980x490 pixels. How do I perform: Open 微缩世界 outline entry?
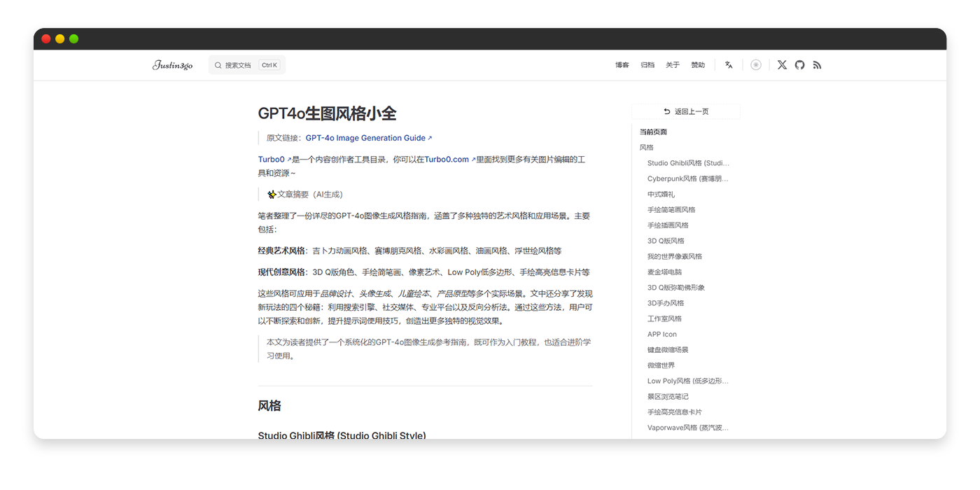(x=661, y=365)
